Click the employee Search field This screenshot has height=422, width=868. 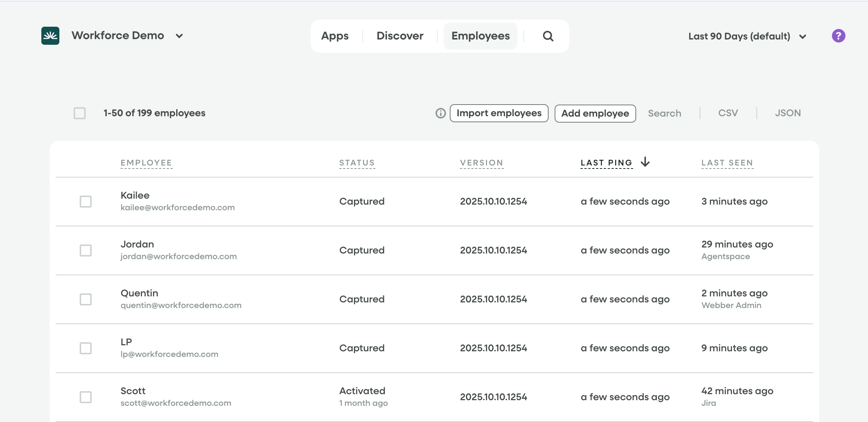click(x=664, y=113)
